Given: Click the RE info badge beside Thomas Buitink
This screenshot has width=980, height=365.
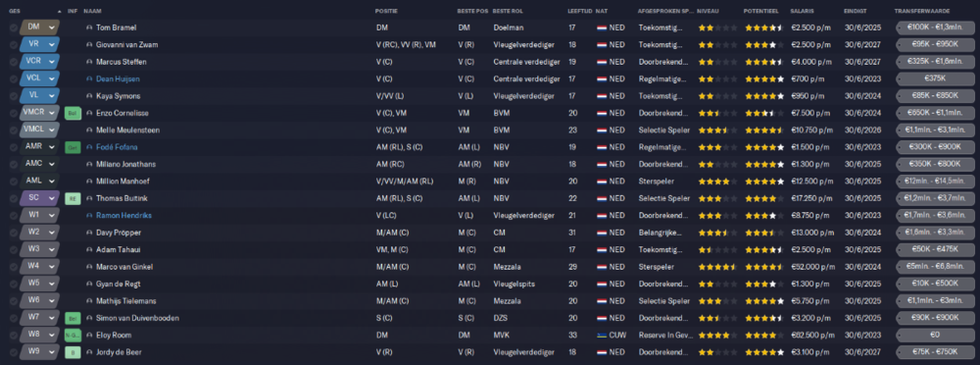Looking at the screenshot, I should (x=73, y=198).
